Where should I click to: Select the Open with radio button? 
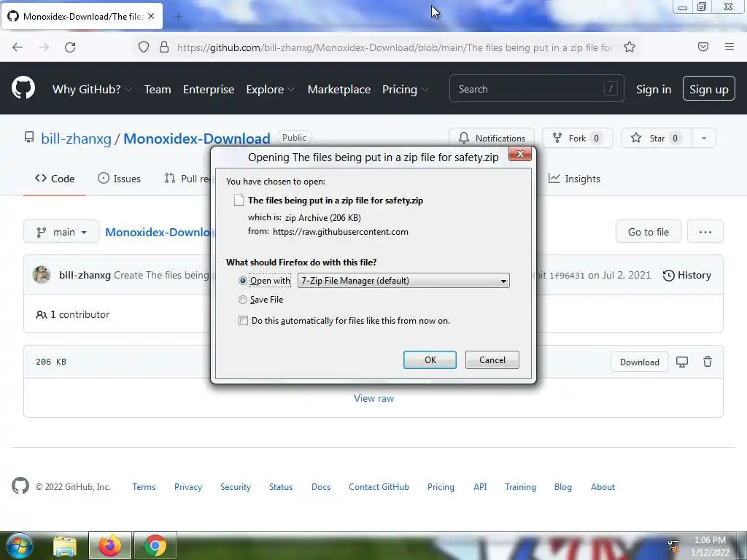242,281
